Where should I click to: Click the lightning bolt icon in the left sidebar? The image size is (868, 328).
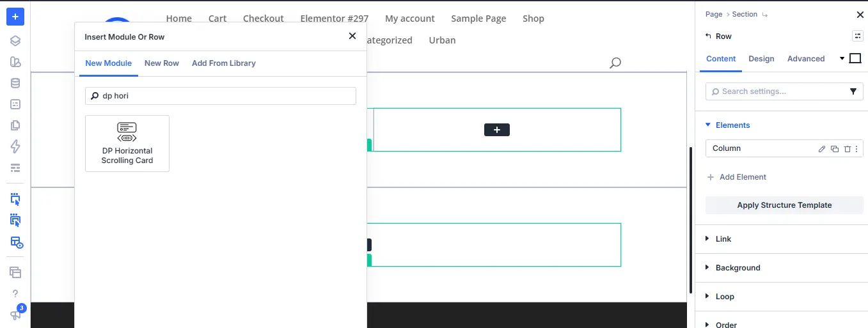15,146
